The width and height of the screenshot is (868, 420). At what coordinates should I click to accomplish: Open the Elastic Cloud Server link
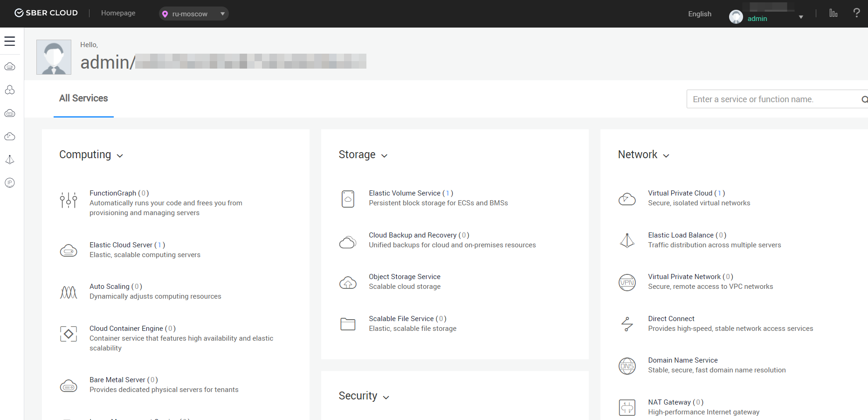click(x=121, y=245)
